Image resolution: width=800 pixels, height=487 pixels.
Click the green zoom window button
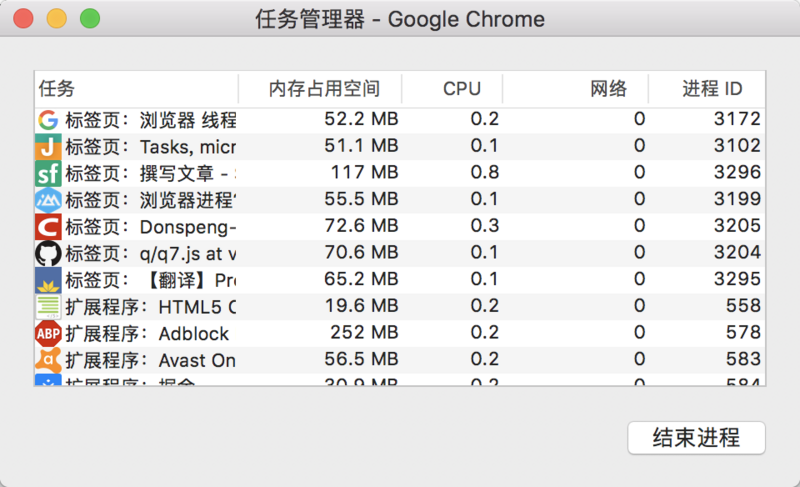[x=90, y=18]
